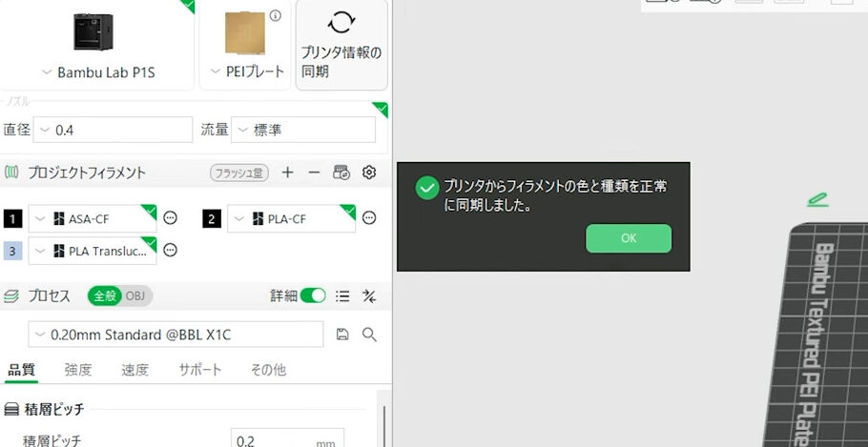
Task: Open the ASA-CF filament dropdown
Action: (93, 219)
